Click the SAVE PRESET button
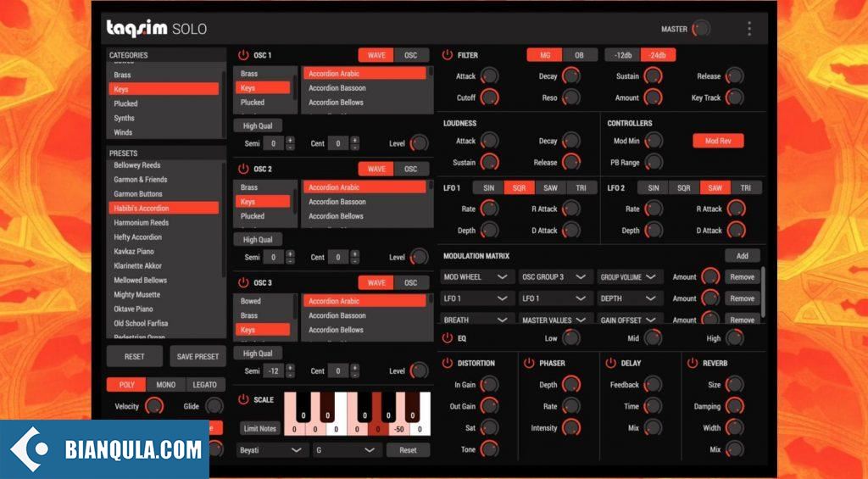 [x=198, y=356]
